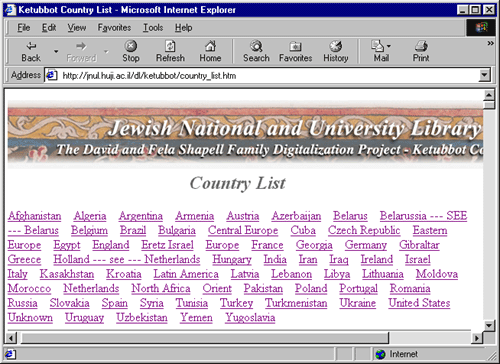Open the Favorites toolbar icon

coord(295,52)
